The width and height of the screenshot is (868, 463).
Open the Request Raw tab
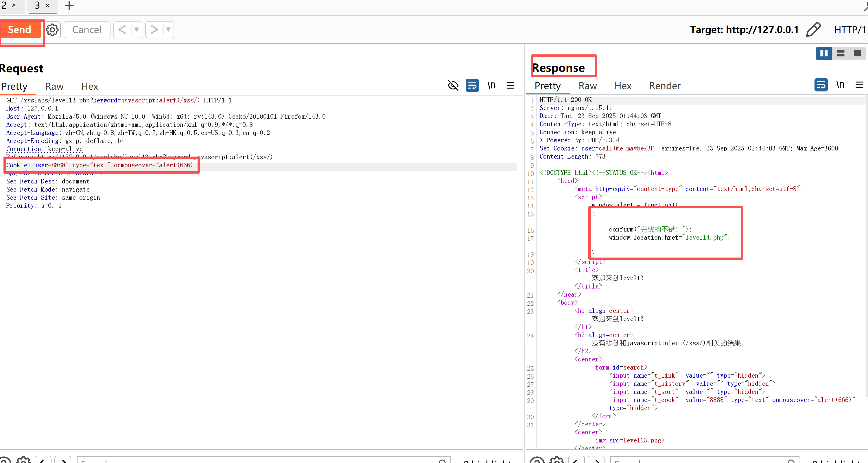pos(54,86)
